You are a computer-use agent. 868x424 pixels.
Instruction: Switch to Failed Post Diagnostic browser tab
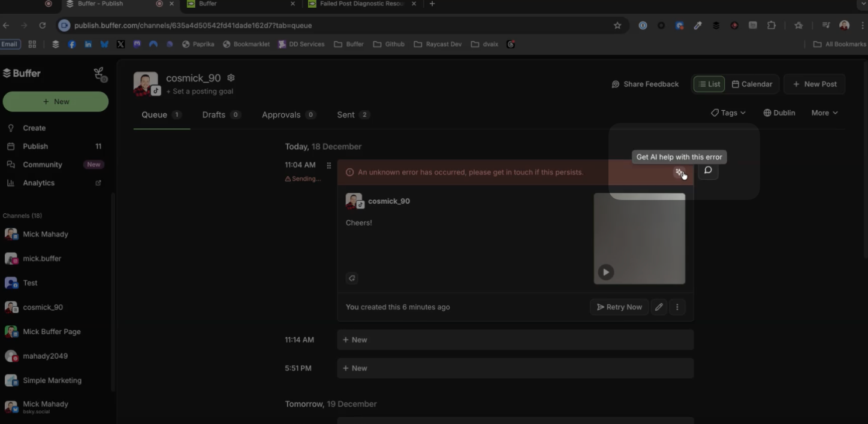[x=361, y=4]
